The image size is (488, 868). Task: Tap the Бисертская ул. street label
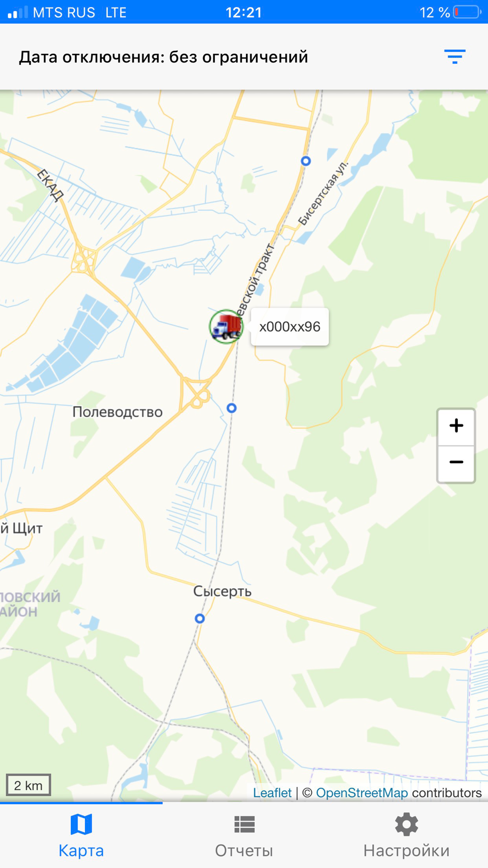[324, 193]
